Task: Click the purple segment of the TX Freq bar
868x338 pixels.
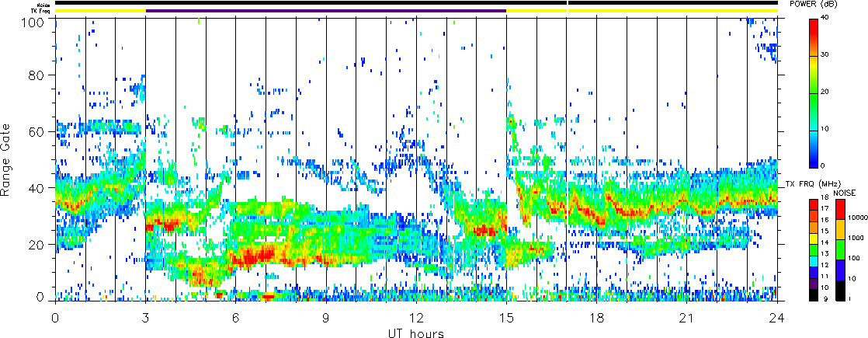Action: [326, 11]
